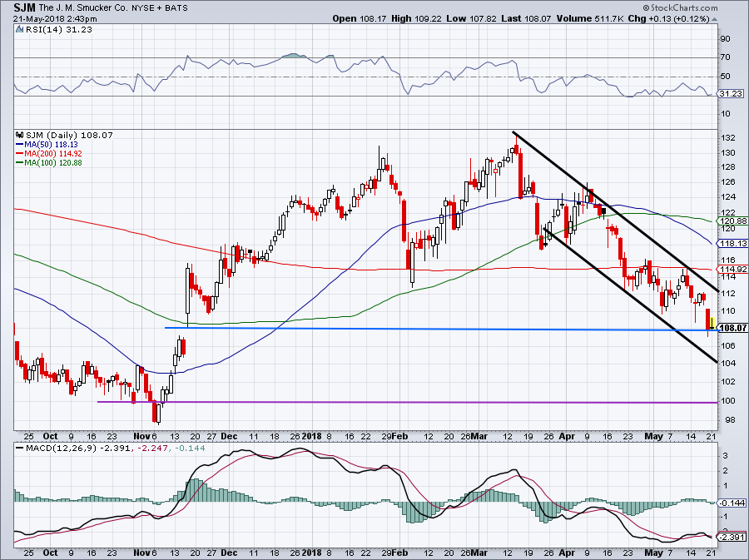This screenshot has width=749, height=560.
Task: Click the Dec label under price chart
Action: [230, 436]
